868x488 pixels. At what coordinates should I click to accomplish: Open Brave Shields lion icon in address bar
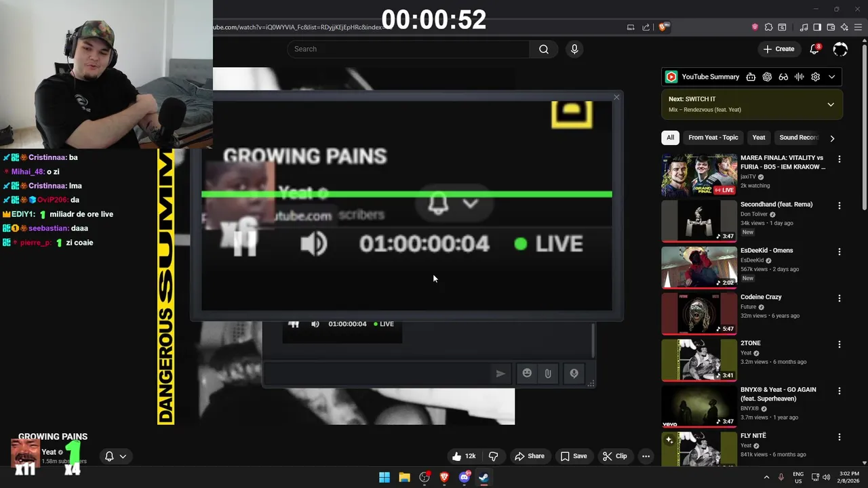[x=663, y=27]
